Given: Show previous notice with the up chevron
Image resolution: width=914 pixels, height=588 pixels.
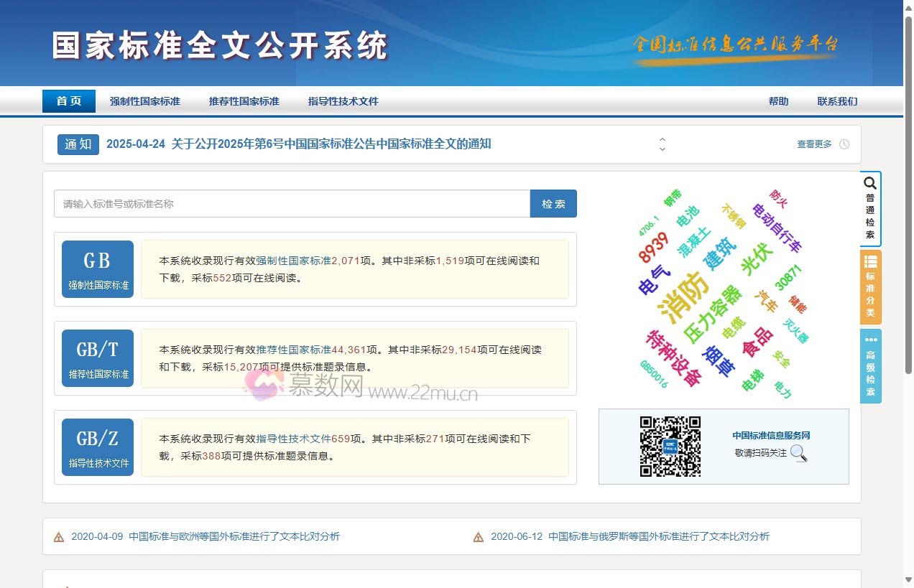Looking at the screenshot, I should coord(662,140).
